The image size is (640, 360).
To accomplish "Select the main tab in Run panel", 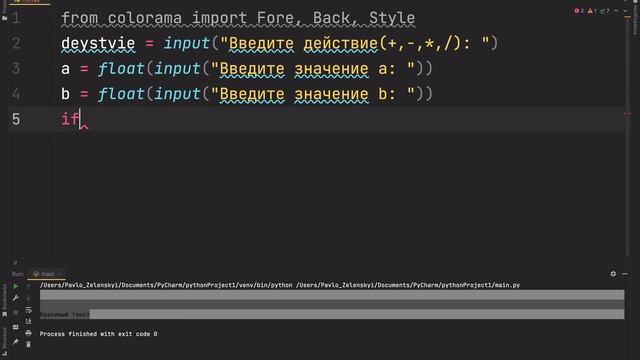I will point(47,274).
